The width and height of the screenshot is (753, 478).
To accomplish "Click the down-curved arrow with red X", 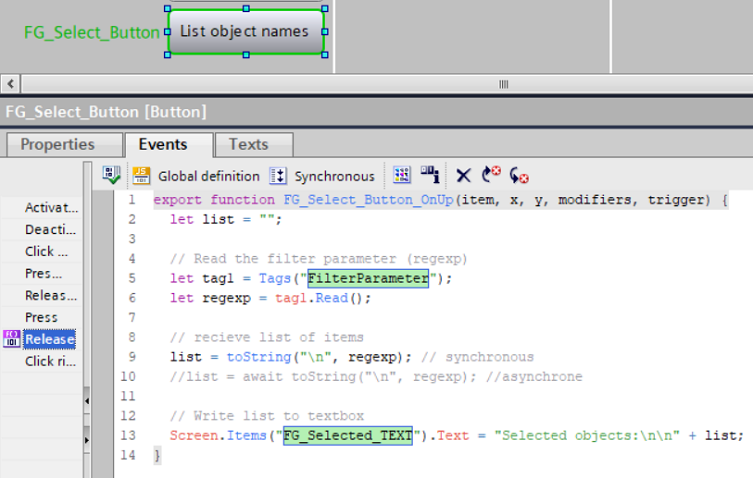I will pyautogui.click(x=519, y=175).
